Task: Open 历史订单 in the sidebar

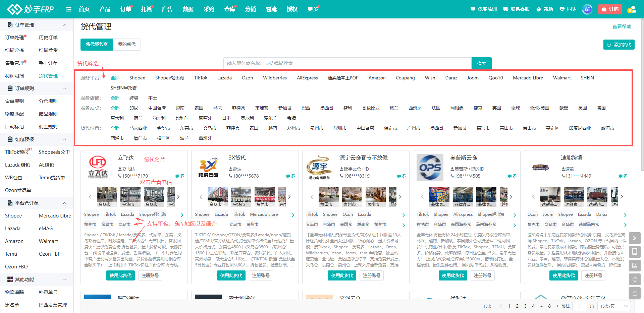Action: 48,38
